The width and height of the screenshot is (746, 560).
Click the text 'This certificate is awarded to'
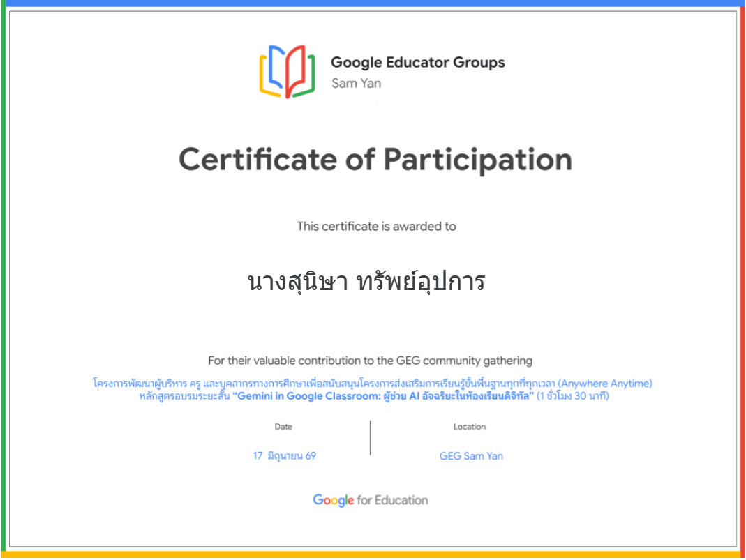[x=376, y=226]
